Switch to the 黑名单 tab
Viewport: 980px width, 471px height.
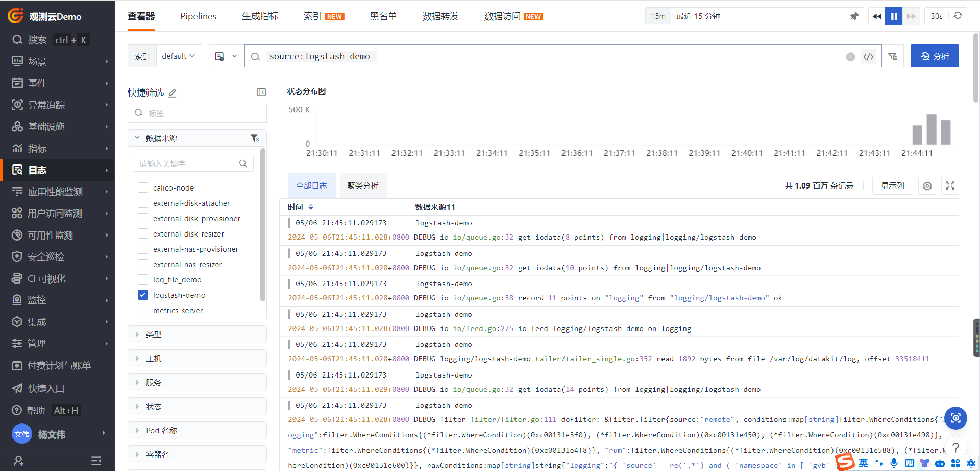[x=383, y=16]
